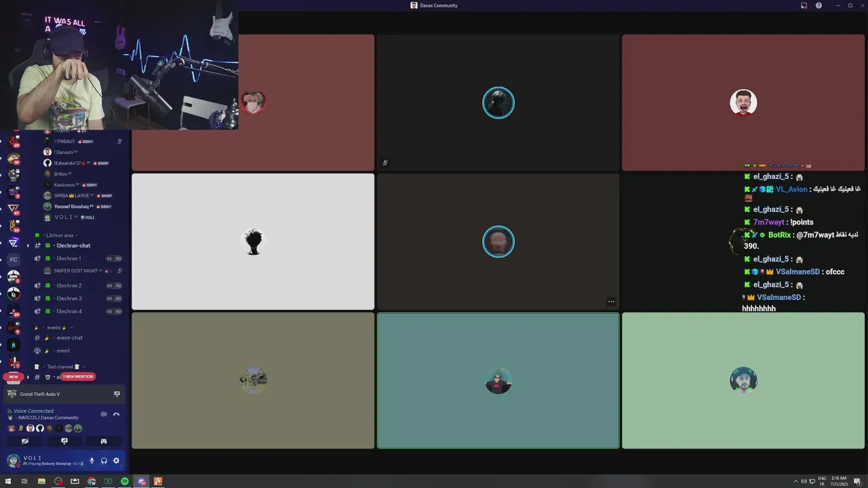
Task: Open Spotify from taskbar
Action: pyautogui.click(x=125, y=481)
